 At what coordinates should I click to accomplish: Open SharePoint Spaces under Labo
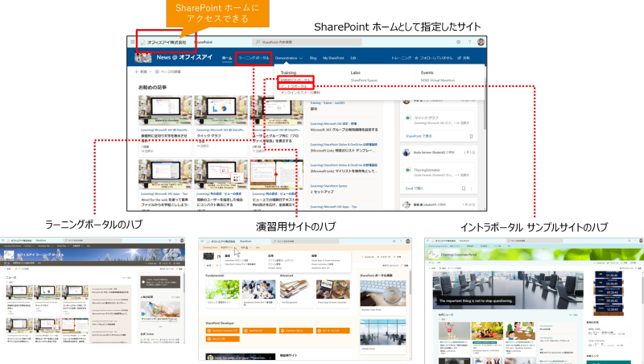364,81
